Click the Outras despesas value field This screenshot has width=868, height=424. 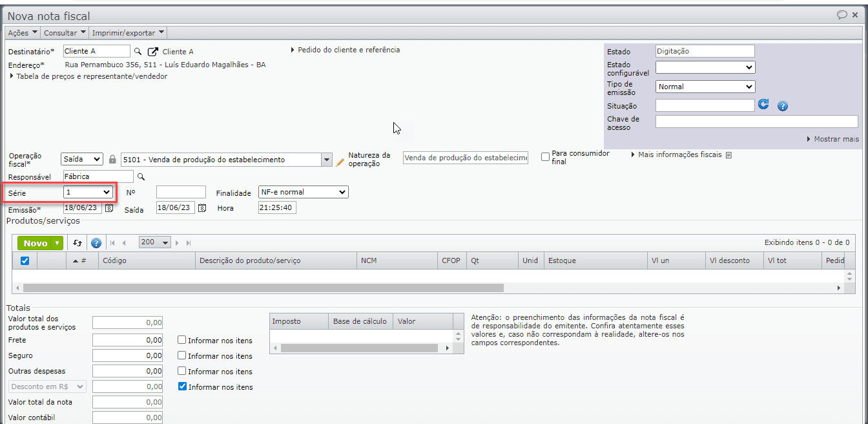click(x=127, y=371)
